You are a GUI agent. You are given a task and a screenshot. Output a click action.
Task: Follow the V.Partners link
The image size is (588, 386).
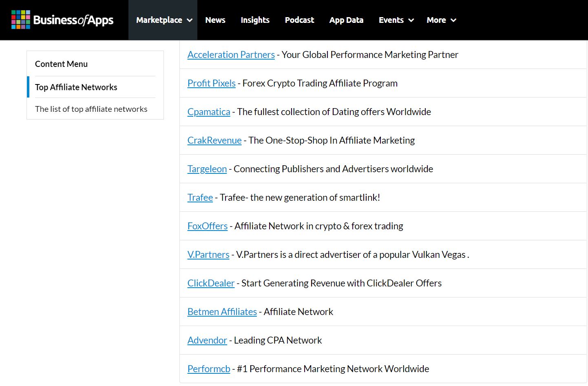(208, 255)
